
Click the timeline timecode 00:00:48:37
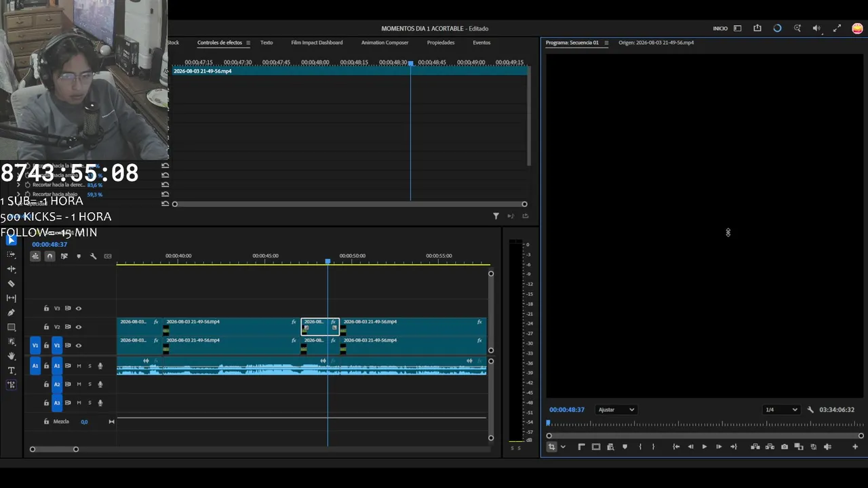point(50,244)
